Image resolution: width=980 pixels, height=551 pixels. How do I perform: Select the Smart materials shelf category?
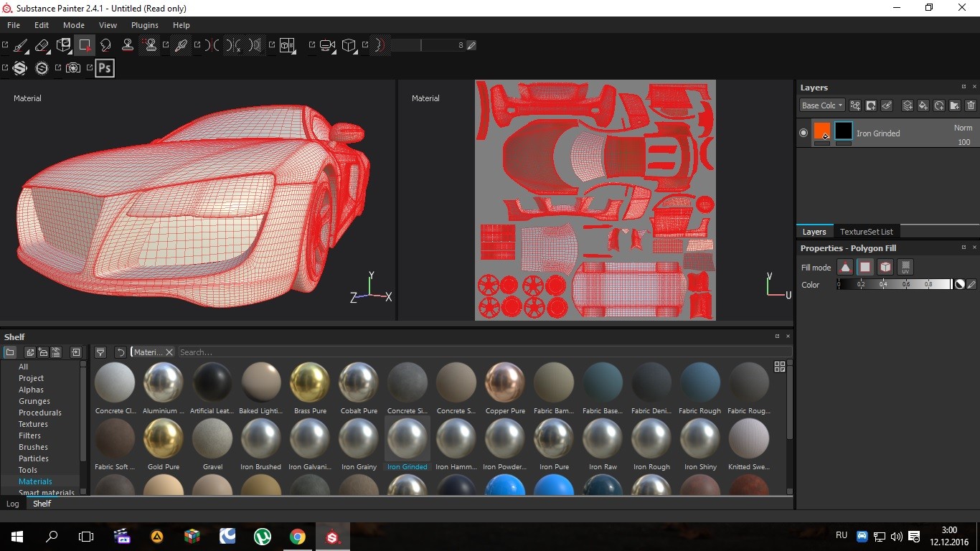point(47,493)
